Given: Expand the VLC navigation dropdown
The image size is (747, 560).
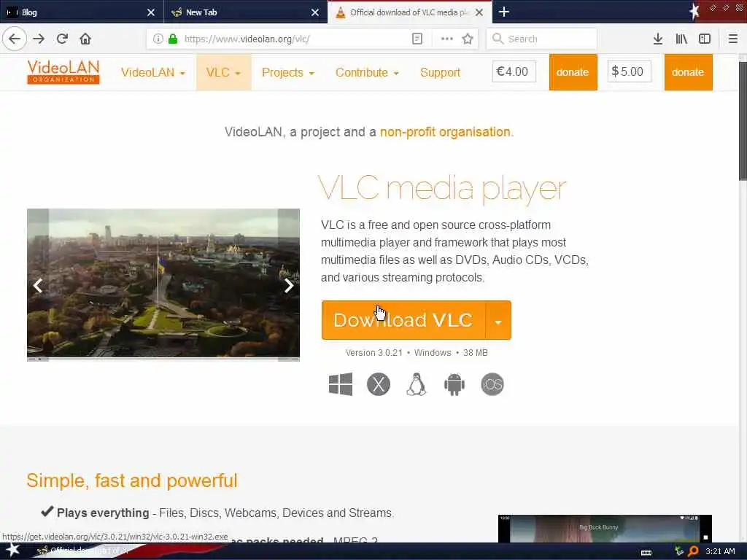Looking at the screenshot, I should click(x=223, y=72).
